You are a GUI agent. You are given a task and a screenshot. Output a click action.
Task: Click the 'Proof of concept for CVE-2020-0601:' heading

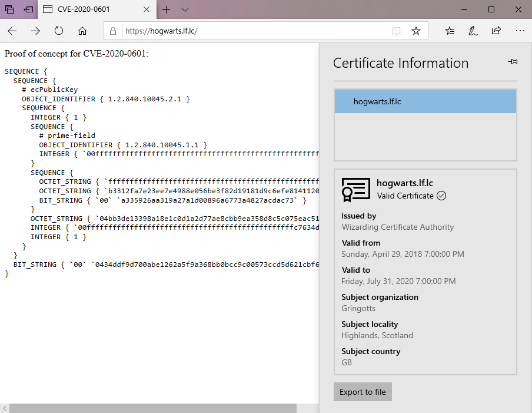[77, 54]
